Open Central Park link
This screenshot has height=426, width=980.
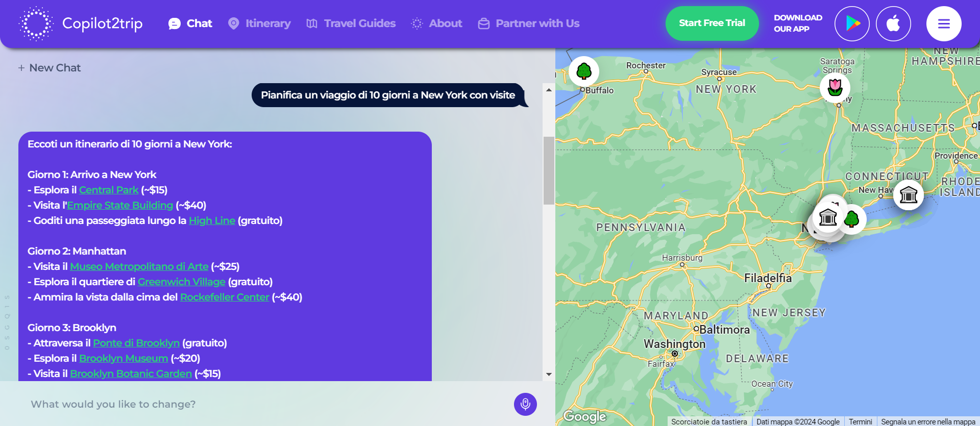tap(109, 190)
